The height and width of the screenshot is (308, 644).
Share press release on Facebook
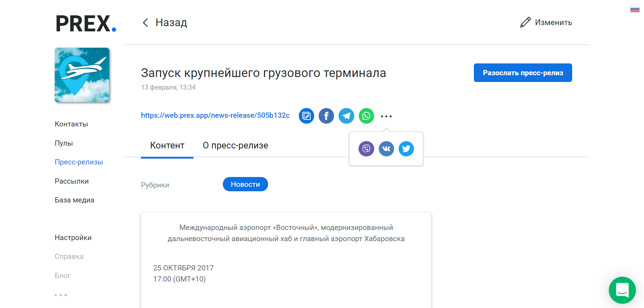pyautogui.click(x=326, y=116)
